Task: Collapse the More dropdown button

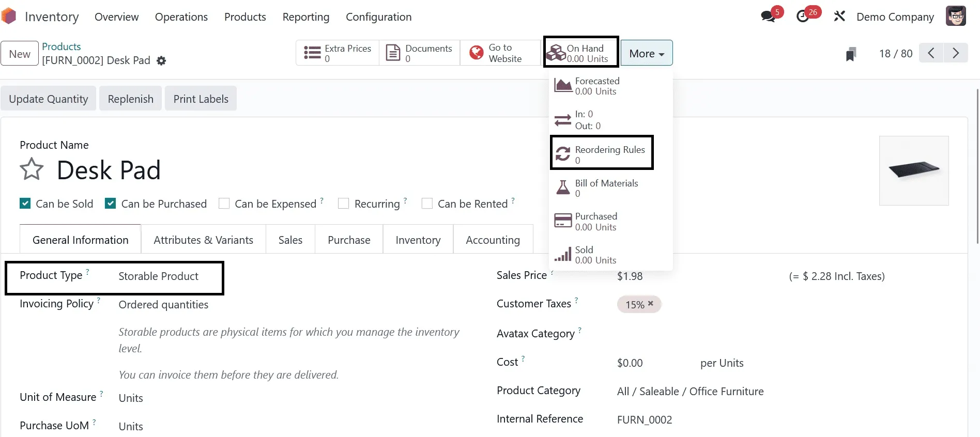Action: coord(647,53)
